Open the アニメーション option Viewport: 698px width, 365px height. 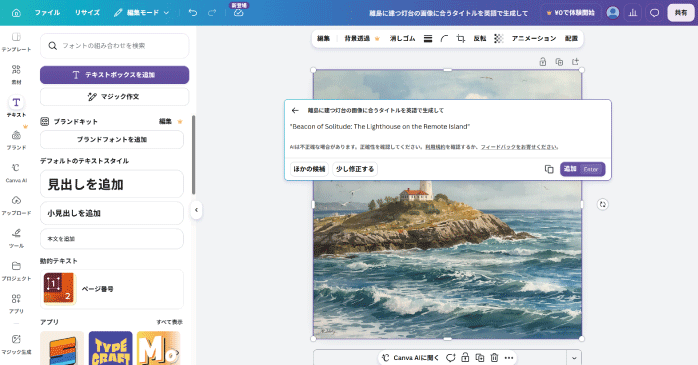pos(534,39)
